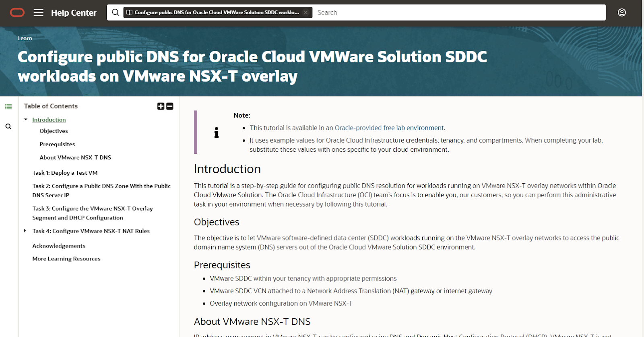
Task: Click the Prerequisites section heading in article
Action: pos(222,265)
